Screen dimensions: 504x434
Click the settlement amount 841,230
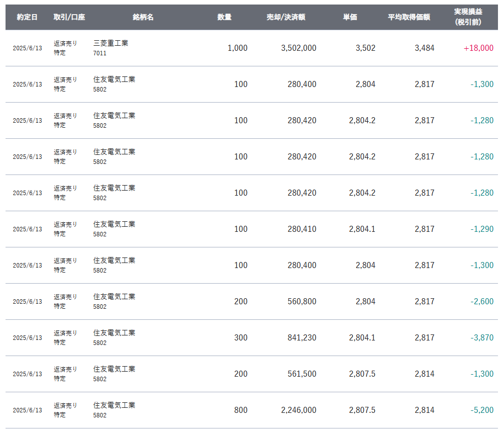click(x=302, y=338)
